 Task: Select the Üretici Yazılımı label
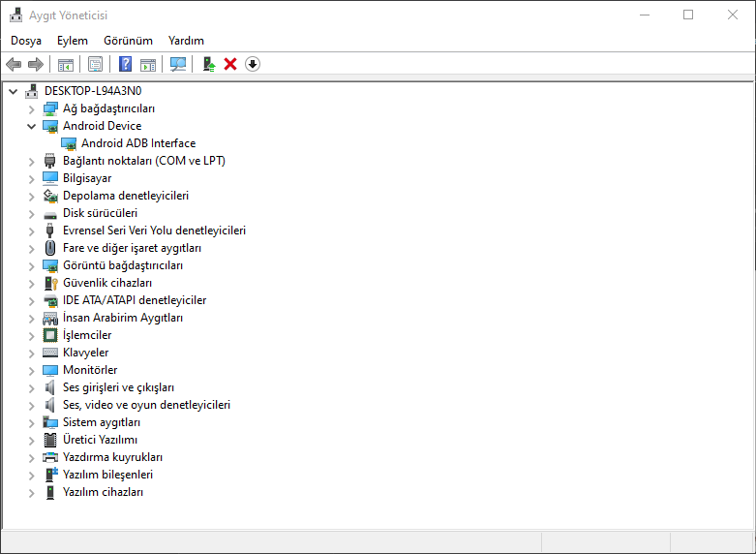[101, 439]
